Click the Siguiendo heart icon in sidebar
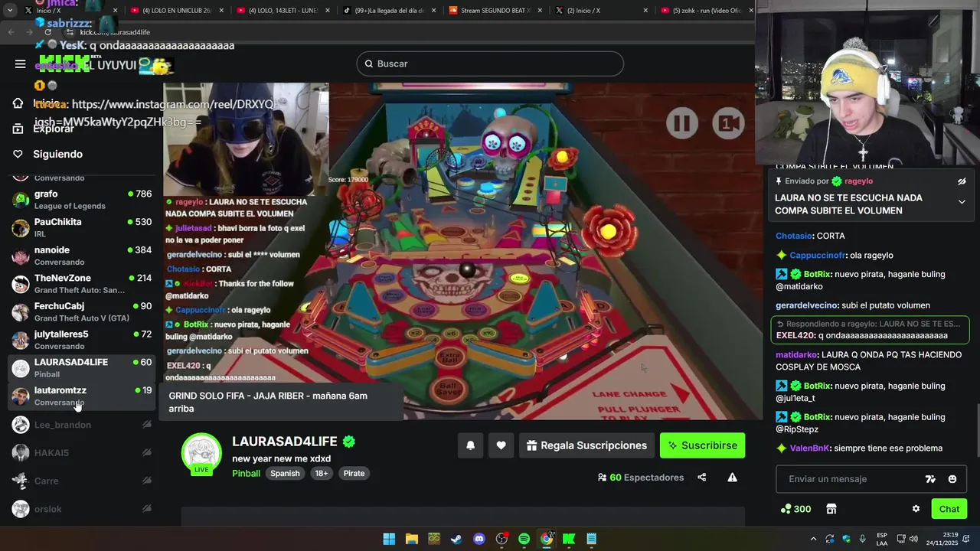Screen dimensions: 980x551 point(18,154)
